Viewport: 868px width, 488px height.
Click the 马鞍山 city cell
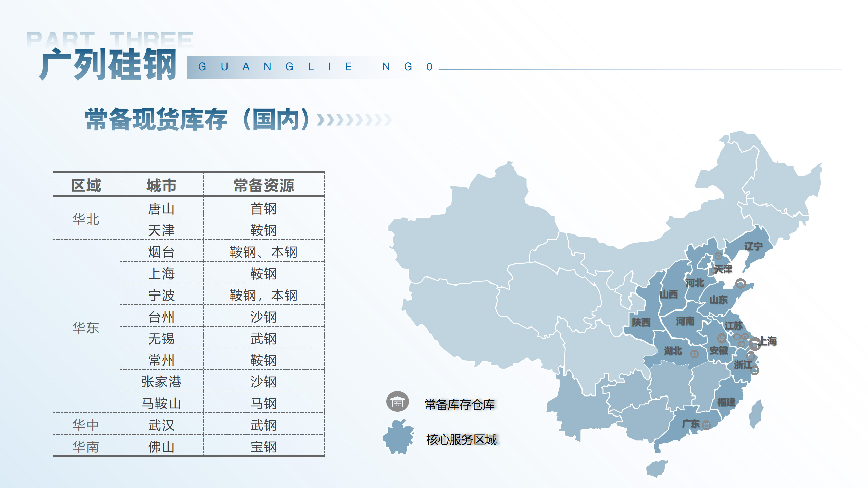[x=161, y=403]
